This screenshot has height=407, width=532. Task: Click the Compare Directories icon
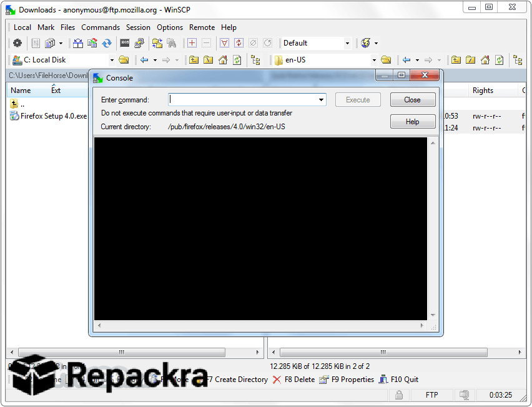[x=78, y=43]
